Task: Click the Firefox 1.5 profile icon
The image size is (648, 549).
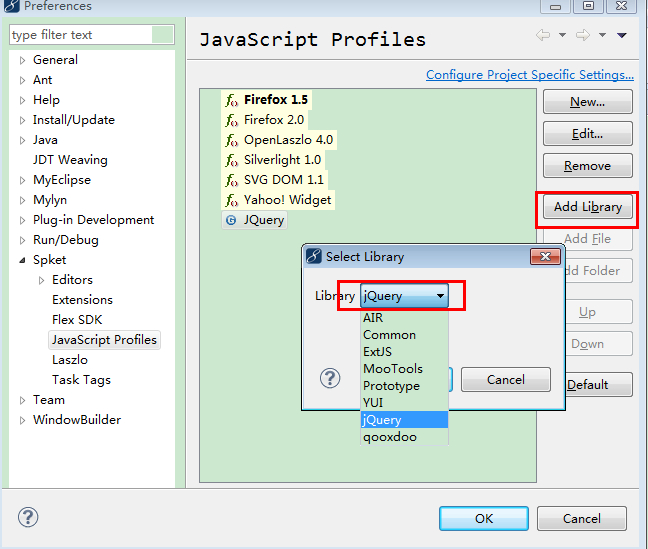Action: pyautogui.click(x=231, y=100)
